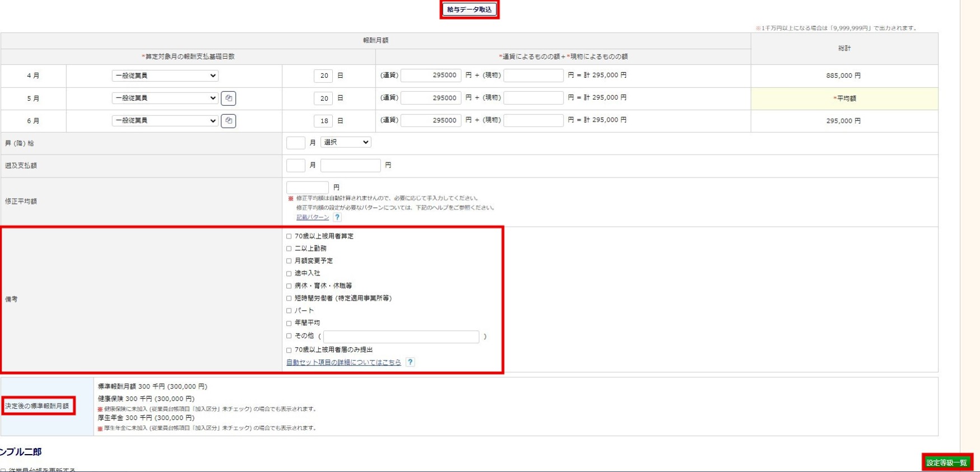Click the 備考 row label
Viewport: 980px width, 472px height.
11,299
